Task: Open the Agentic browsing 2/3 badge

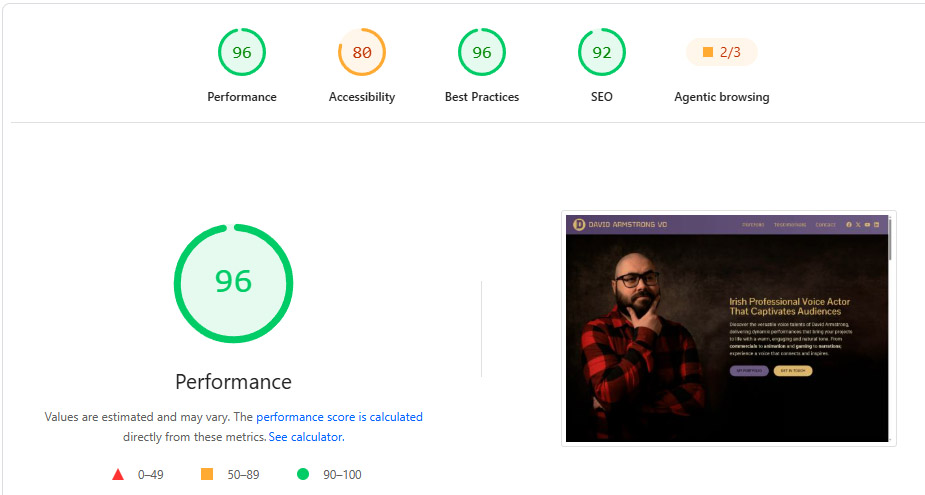Action: point(721,53)
